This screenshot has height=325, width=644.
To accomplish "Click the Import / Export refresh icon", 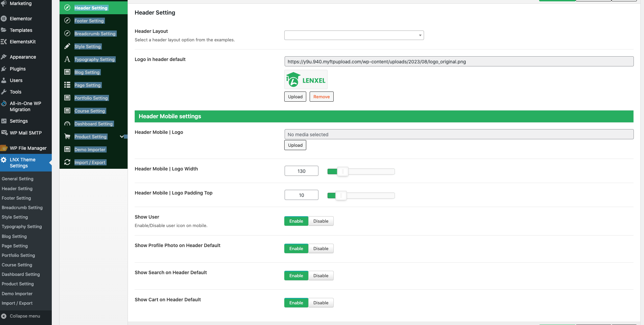I will tap(67, 162).
